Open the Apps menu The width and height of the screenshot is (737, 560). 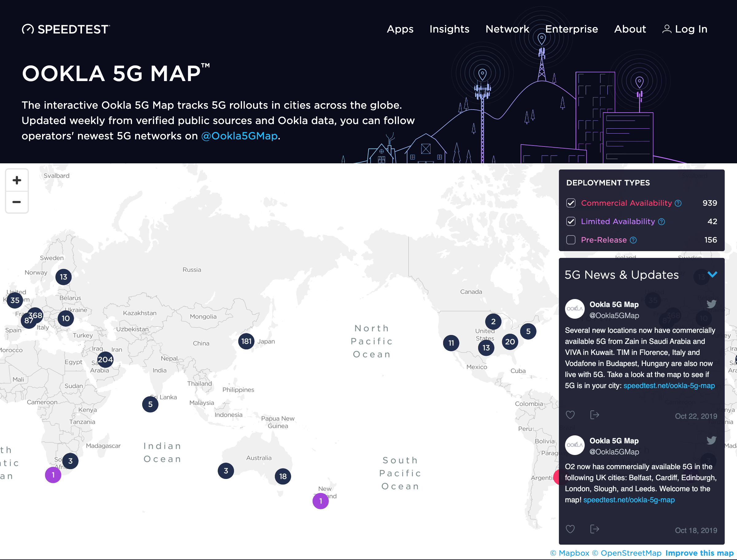[400, 29]
